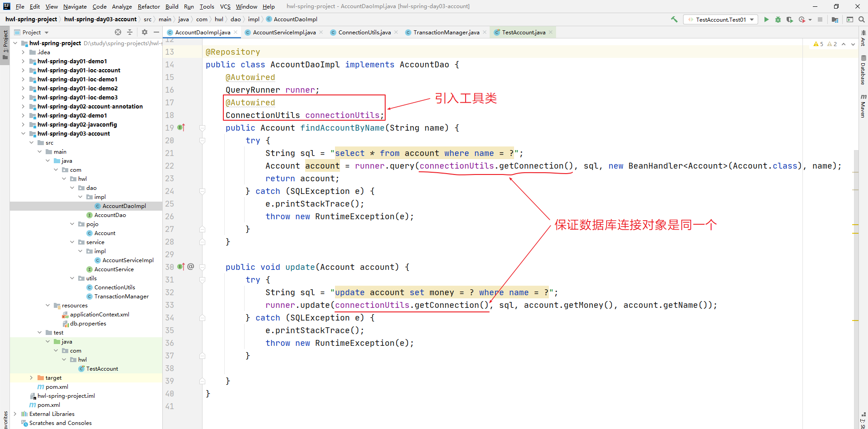
Task: Fold the update method at line 30
Action: (203, 267)
